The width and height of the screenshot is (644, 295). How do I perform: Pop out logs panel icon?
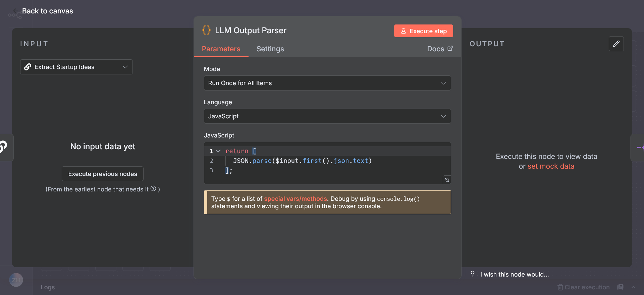[x=621, y=287]
